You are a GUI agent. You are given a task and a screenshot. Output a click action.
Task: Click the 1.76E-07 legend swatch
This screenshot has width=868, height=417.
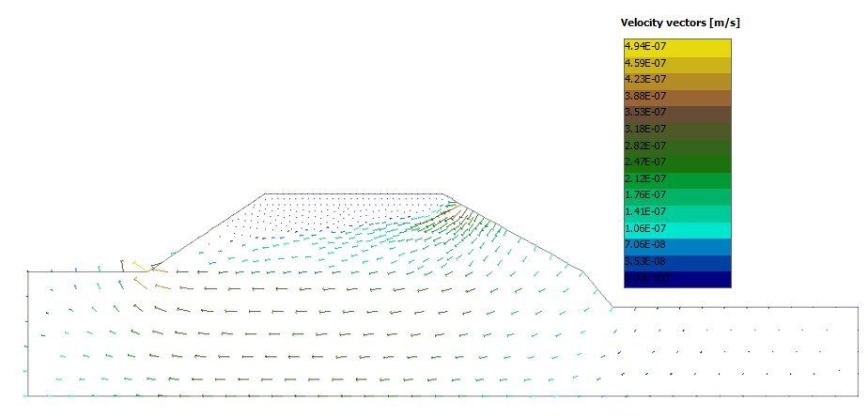point(677,196)
